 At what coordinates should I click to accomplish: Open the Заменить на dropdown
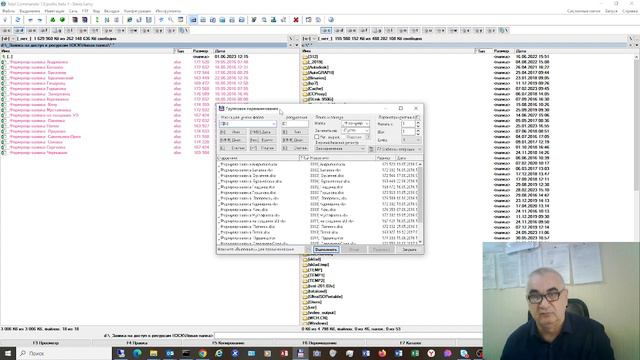coord(367,131)
